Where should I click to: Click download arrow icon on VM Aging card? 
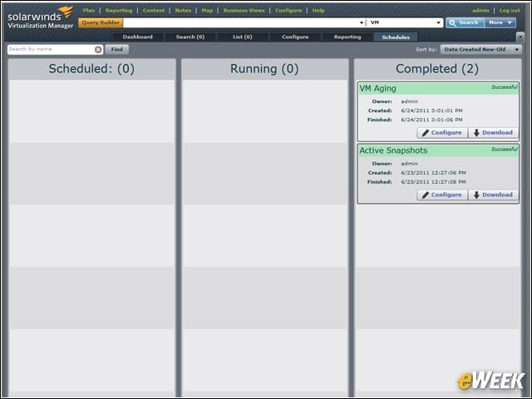(x=476, y=133)
